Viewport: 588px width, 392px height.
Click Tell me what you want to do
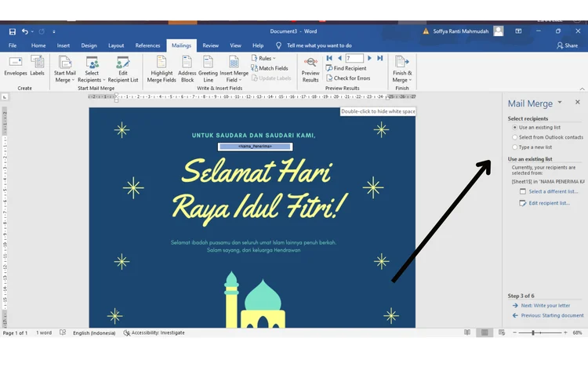319,45
